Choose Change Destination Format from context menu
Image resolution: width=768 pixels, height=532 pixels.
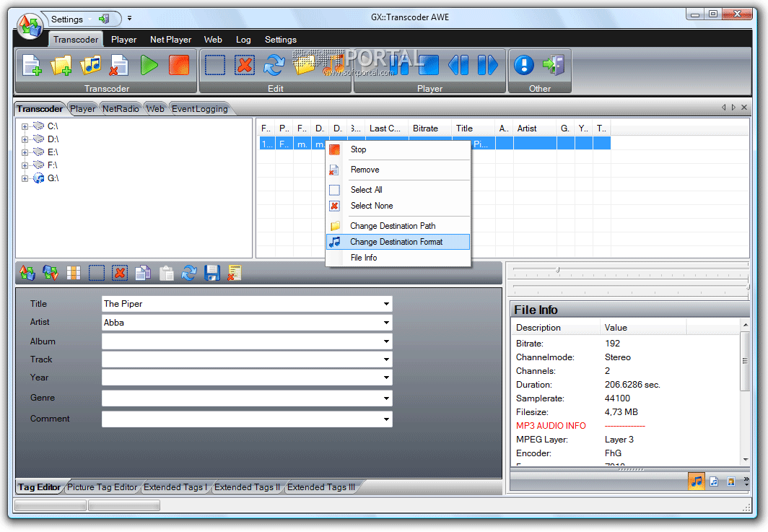[398, 242]
